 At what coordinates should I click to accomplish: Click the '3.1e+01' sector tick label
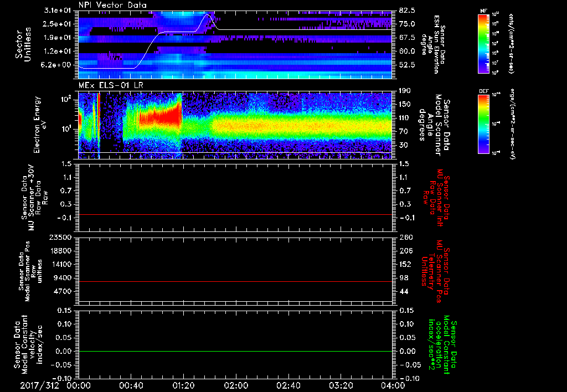tap(58, 11)
